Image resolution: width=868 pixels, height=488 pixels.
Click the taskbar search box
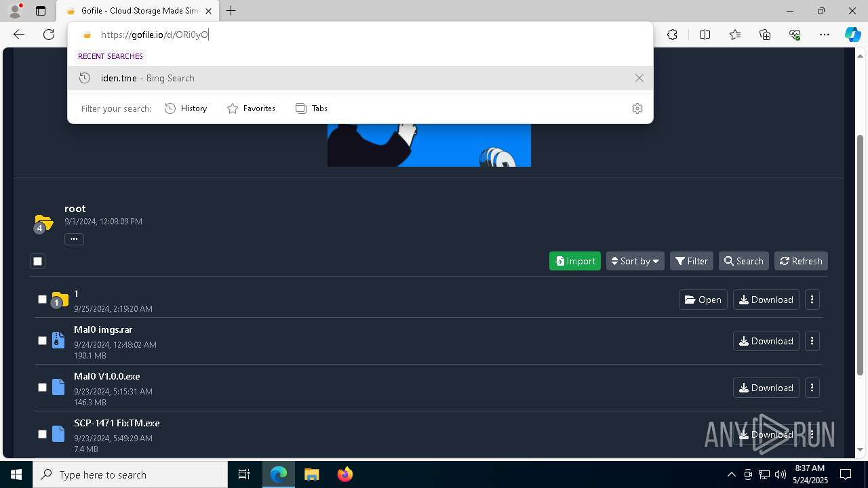(130, 474)
